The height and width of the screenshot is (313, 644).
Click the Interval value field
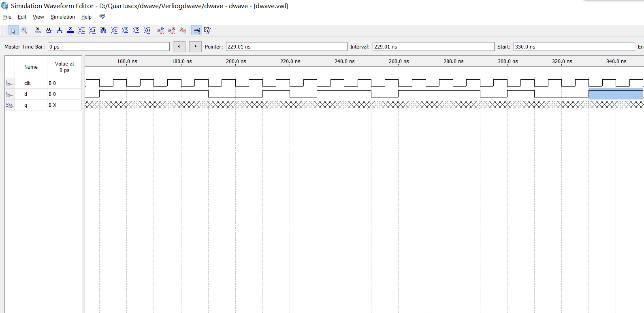tap(433, 47)
